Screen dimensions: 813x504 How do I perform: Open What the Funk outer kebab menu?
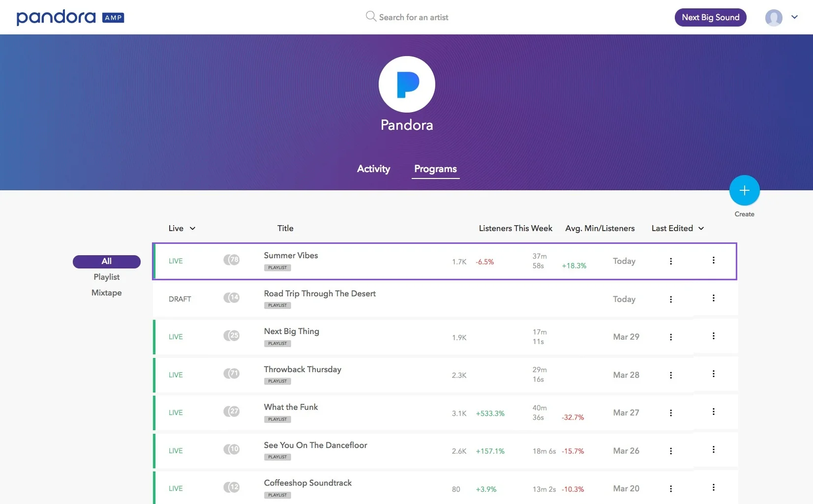pyautogui.click(x=713, y=412)
